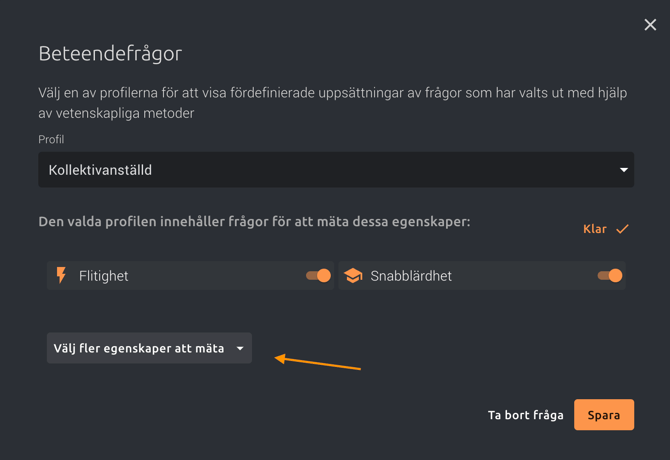Click the Profil field label
This screenshot has width=670, height=460.
(51, 139)
